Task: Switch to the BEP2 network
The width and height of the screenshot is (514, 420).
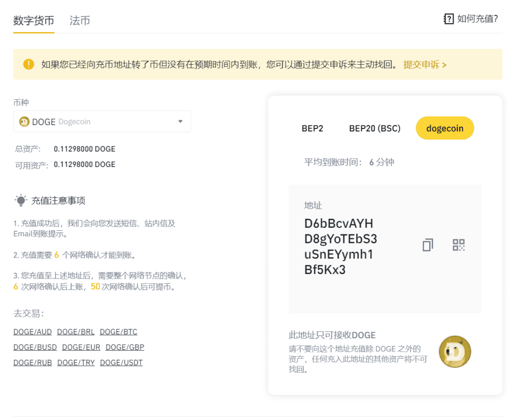Action: (312, 128)
